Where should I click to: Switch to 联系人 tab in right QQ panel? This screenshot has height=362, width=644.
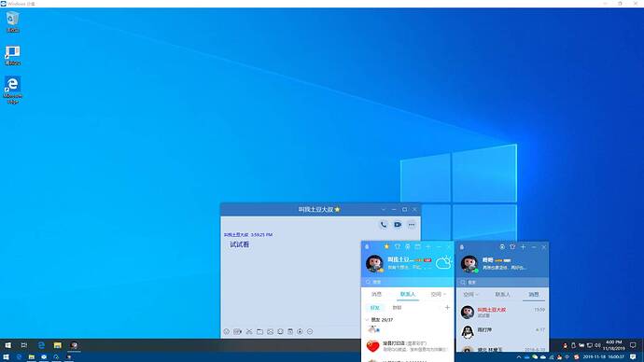[502, 294]
